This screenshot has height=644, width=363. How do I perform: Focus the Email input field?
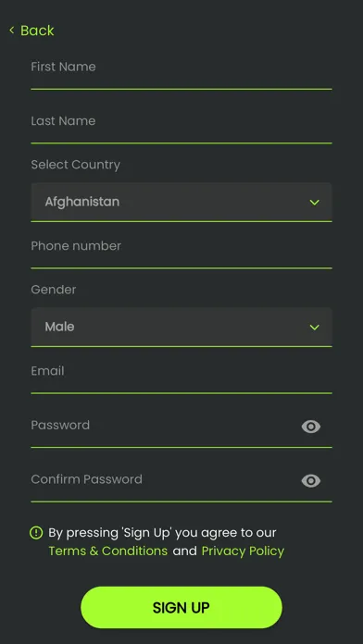181,378
